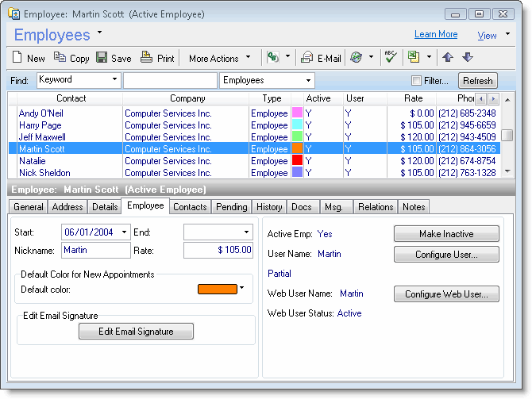Switch to the Contacts tab
The width and height of the screenshot is (532, 399).
[x=190, y=207]
